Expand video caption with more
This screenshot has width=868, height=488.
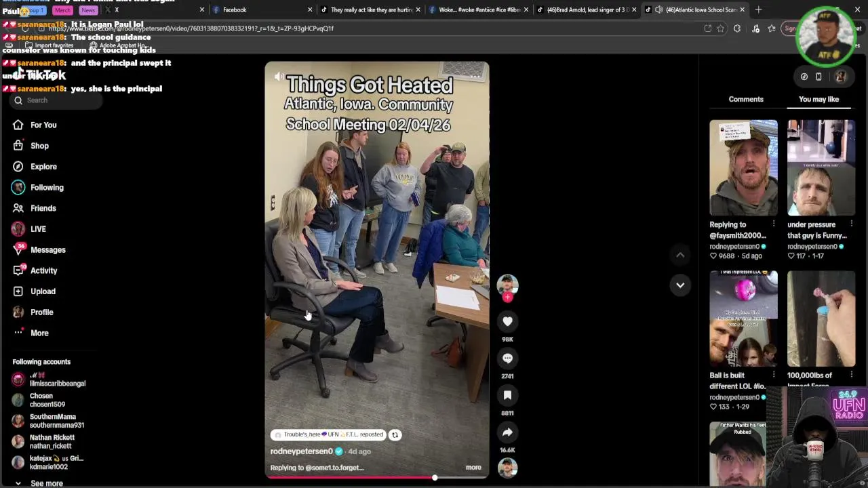pyautogui.click(x=473, y=468)
